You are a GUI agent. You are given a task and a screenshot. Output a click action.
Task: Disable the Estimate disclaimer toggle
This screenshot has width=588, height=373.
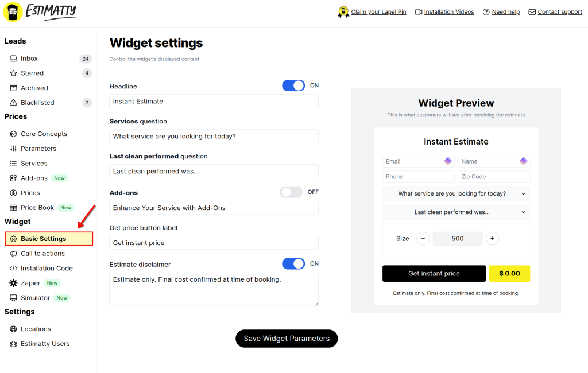(x=293, y=263)
